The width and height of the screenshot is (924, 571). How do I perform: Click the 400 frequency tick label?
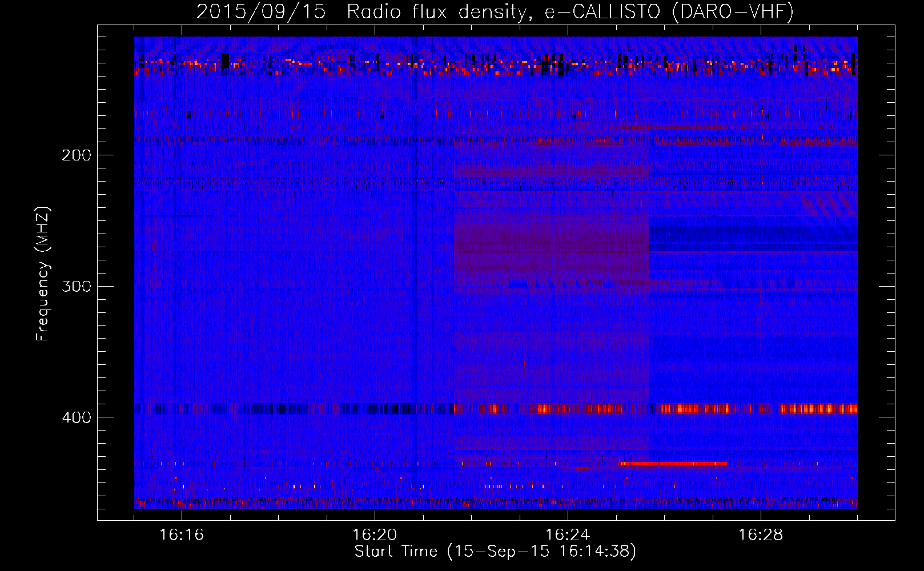(x=77, y=417)
